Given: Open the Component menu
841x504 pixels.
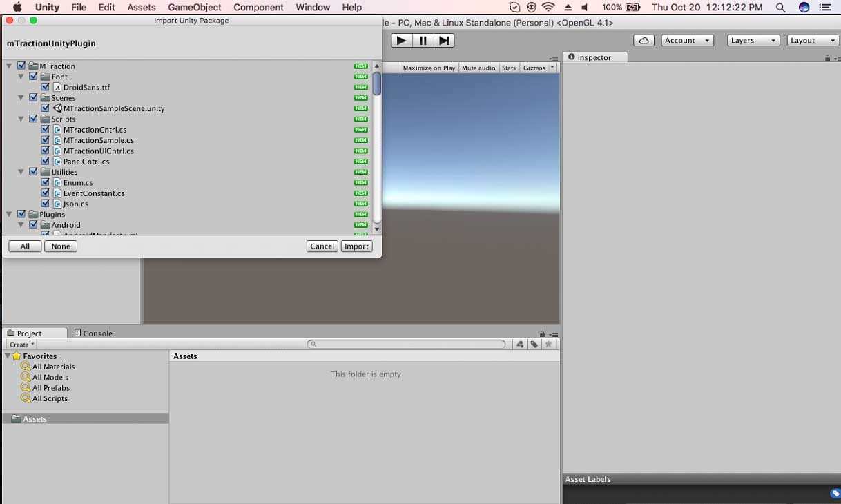Looking at the screenshot, I should coord(259,8).
